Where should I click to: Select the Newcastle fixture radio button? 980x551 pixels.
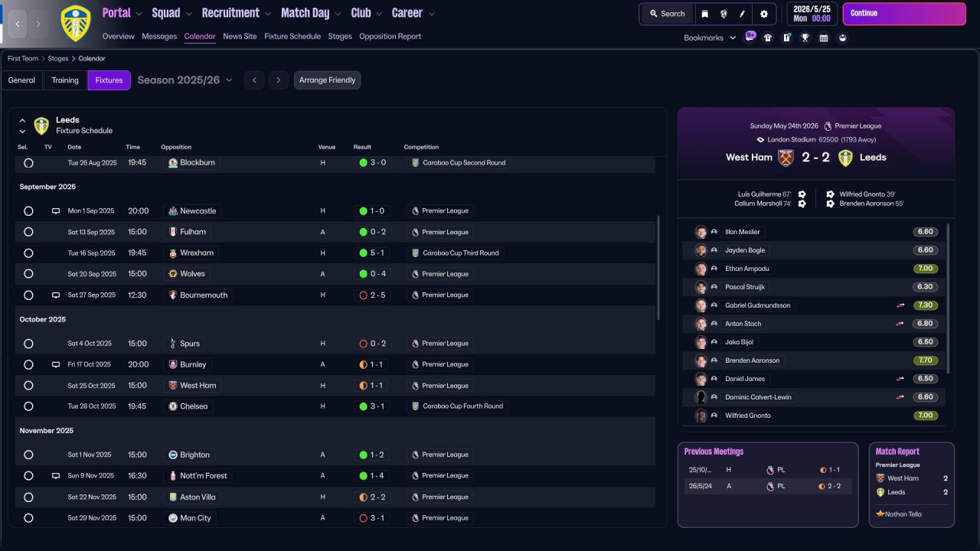coord(28,211)
